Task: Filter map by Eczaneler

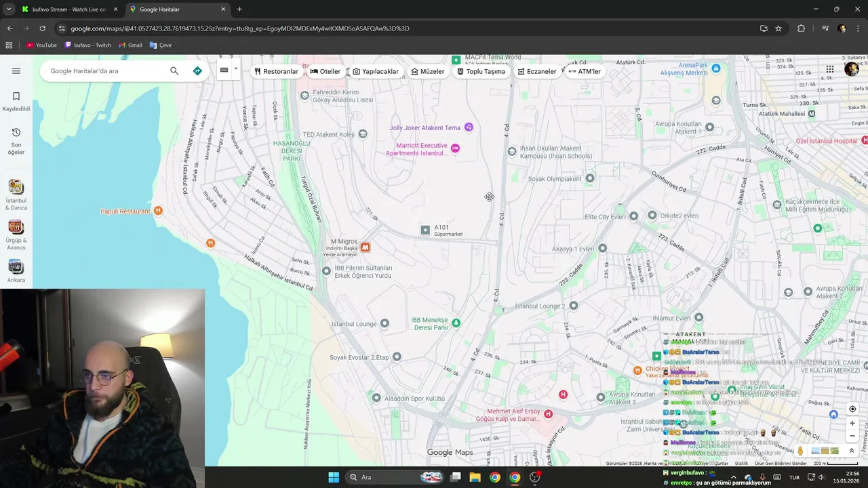Action: click(x=536, y=71)
